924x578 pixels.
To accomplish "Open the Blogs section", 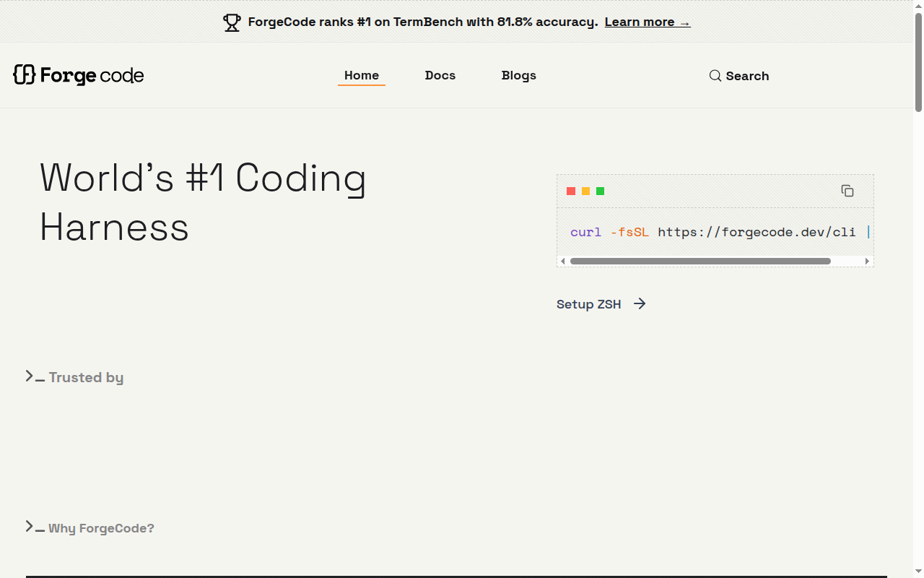I will point(519,75).
